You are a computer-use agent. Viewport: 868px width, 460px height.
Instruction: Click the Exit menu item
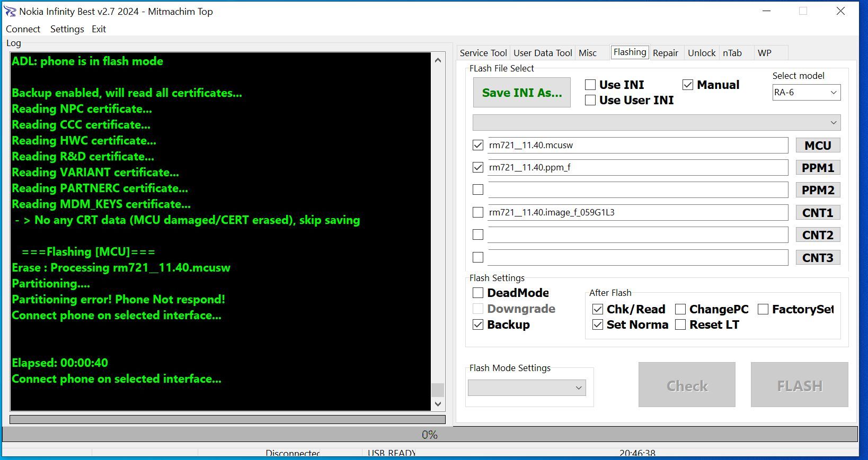99,29
